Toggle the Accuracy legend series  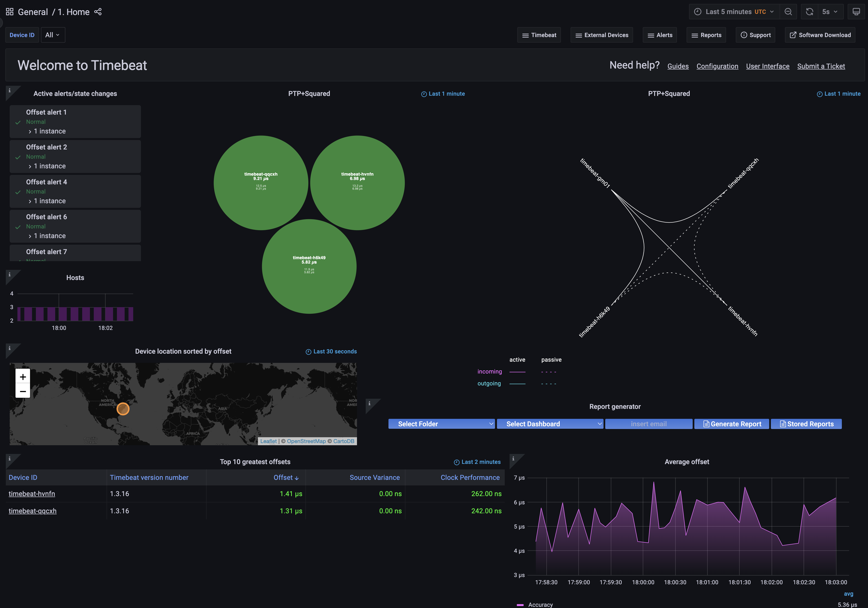(x=540, y=605)
